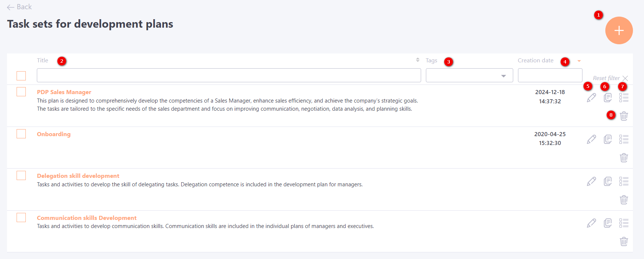Screen dimensions: 644x259
Task: Edit the Delegation skill development set
Action: point(591,182)
